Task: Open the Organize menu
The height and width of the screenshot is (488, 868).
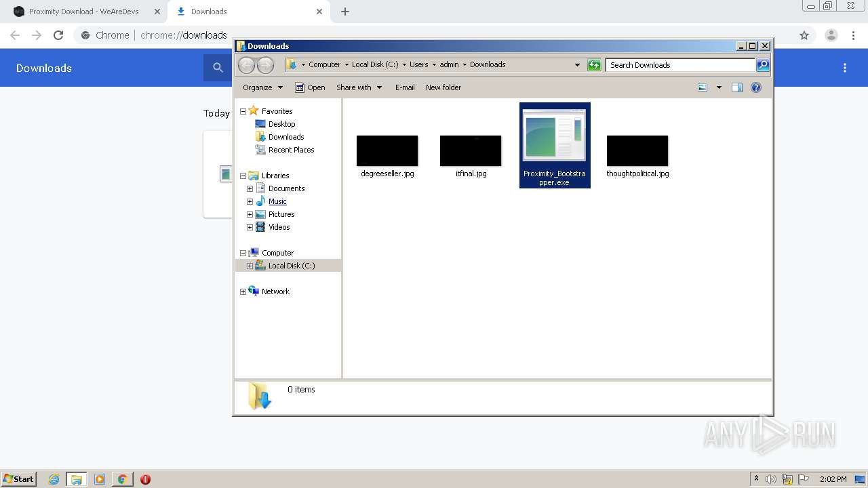Action: tap(262, 87)
